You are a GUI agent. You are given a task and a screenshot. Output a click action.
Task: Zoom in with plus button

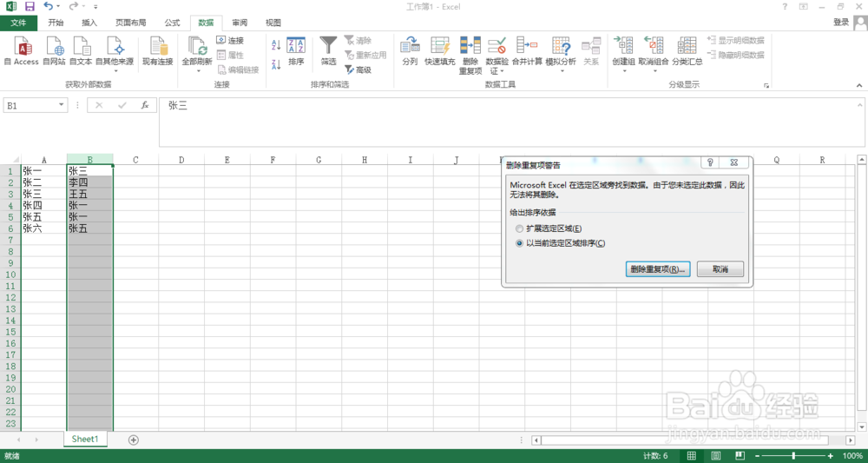[x=831, y=456]
